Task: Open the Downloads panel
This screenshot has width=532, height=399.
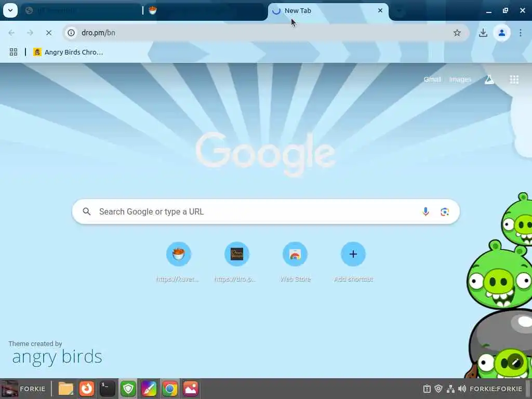Action: (x=483, y=33)
